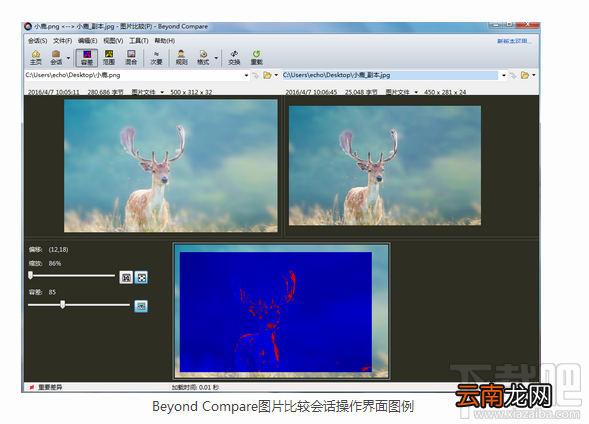The height and width of the screenshot is (424, 589).
Task: Open the 文件(F) menu
Action: [x=62, y=41]
